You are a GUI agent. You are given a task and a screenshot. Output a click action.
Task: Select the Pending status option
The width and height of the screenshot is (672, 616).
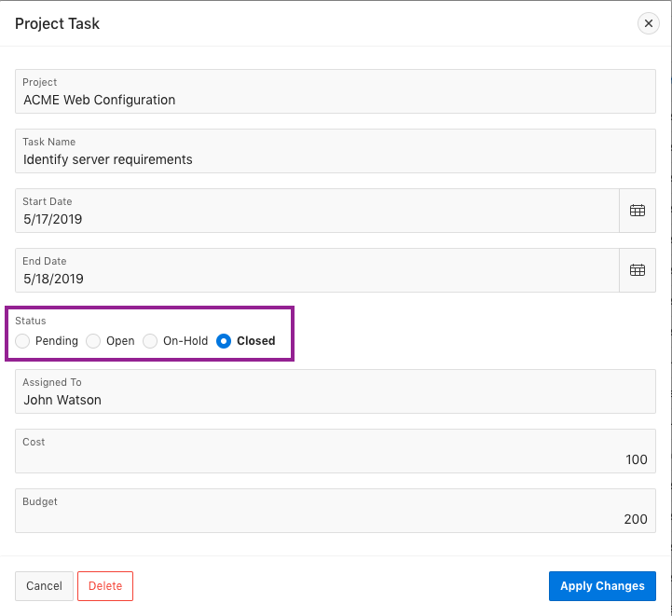[x=23, y=341]
